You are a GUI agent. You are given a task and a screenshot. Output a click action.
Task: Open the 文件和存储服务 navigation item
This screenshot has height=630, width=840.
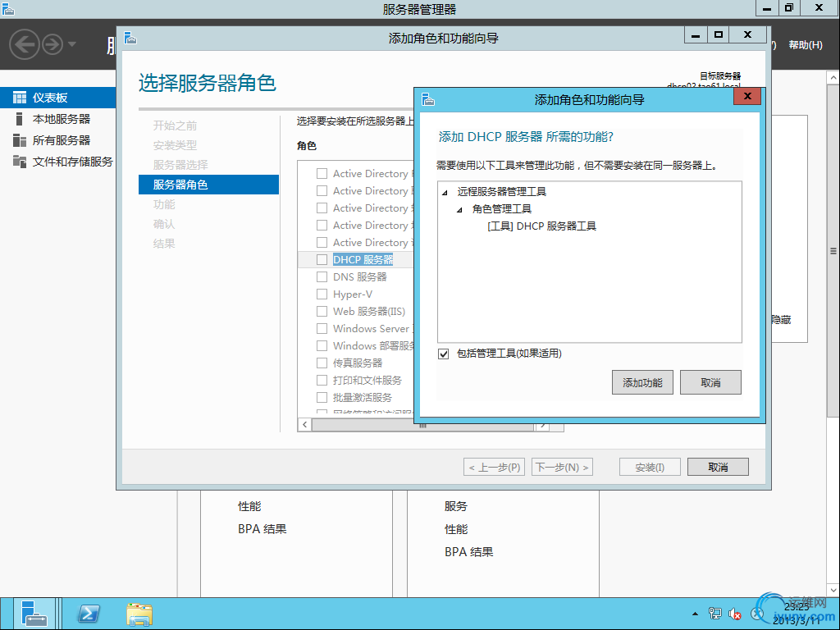click(58, 162)
